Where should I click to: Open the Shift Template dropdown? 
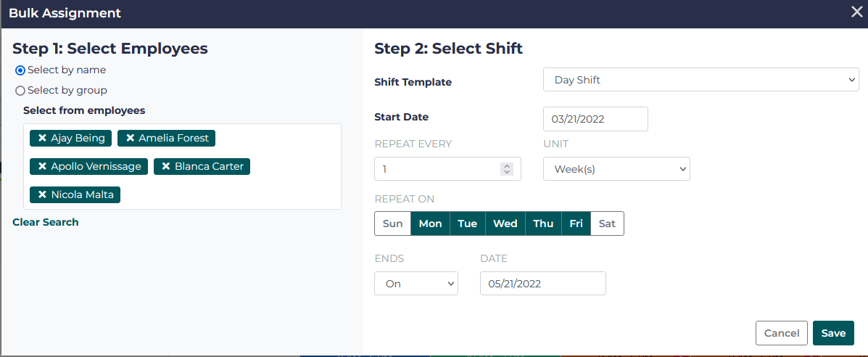(x=700, y=80)
